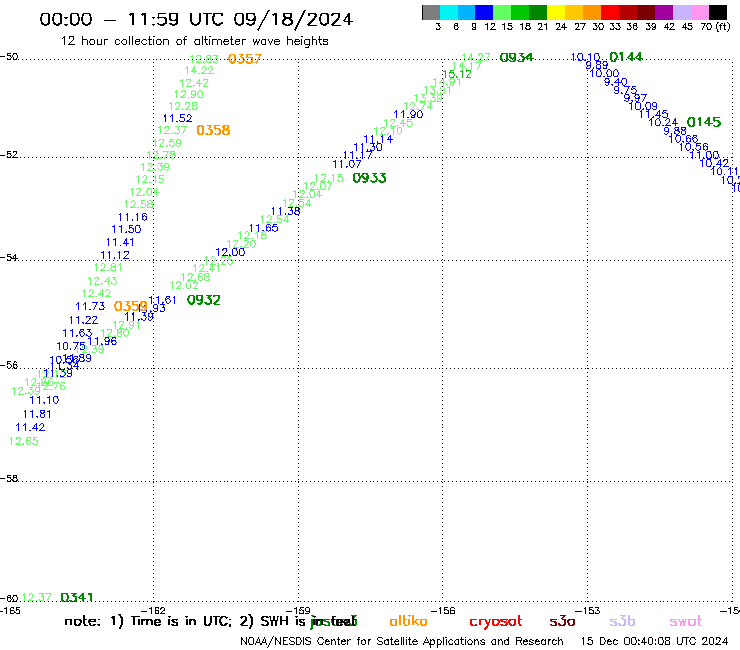Click the green time label 0933
The height and width of the screenshot is (650, 740).
(370, 178)
